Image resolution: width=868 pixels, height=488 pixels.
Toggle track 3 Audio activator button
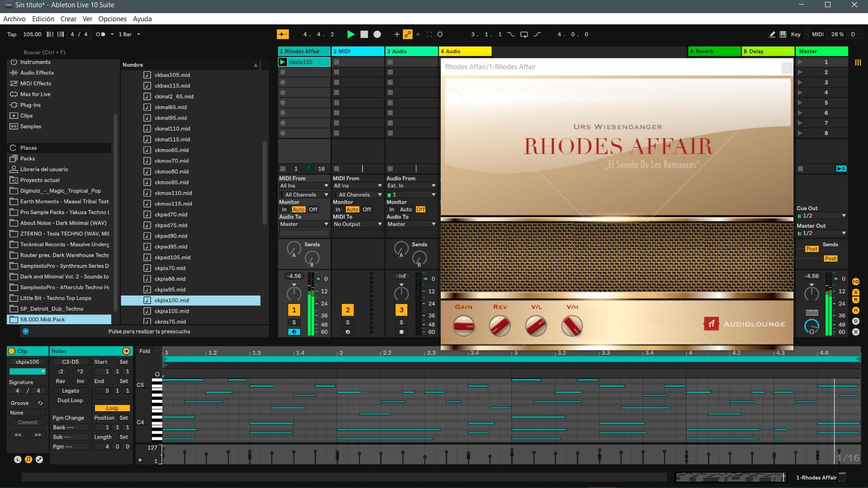point(401,310)
